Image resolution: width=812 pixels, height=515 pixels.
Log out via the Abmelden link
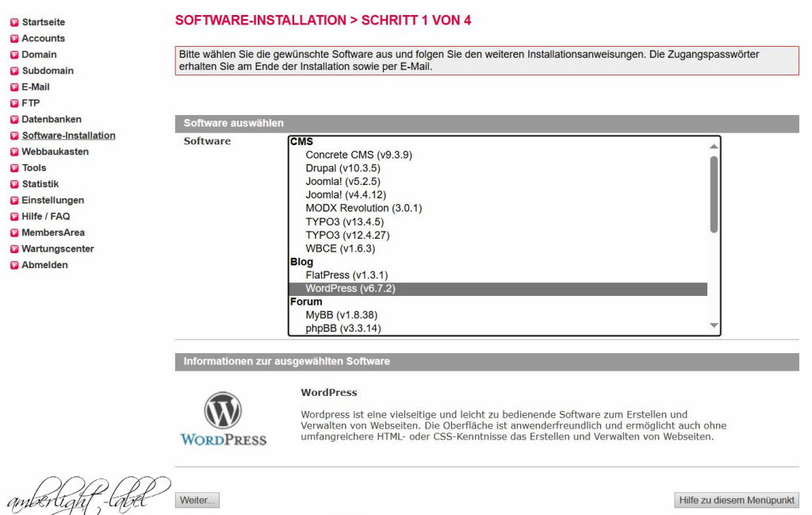pos(44,265)
